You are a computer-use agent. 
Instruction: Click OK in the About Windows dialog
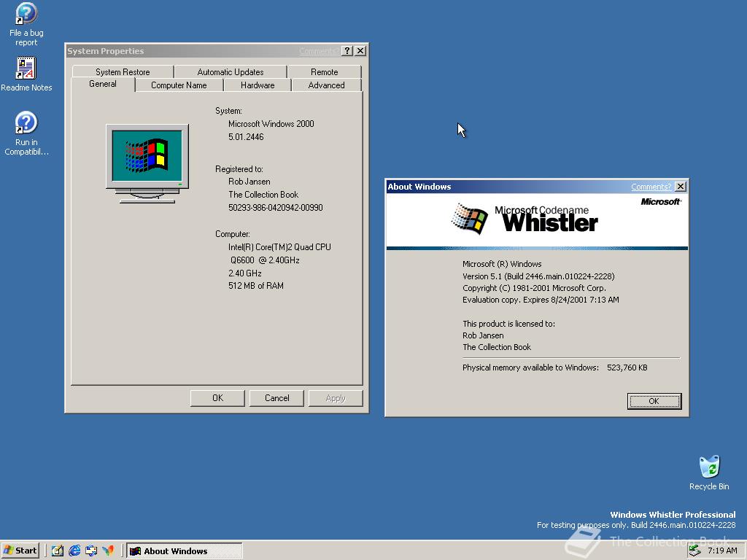[654, 401]
